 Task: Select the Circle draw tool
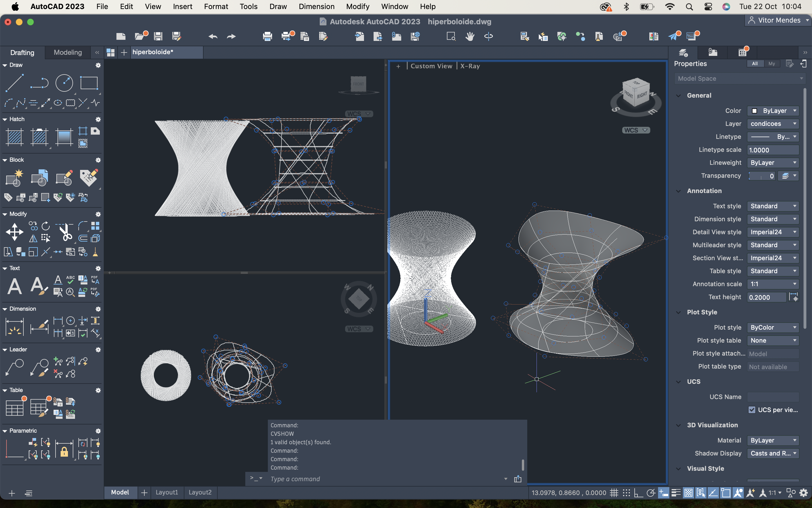point(64,83)
